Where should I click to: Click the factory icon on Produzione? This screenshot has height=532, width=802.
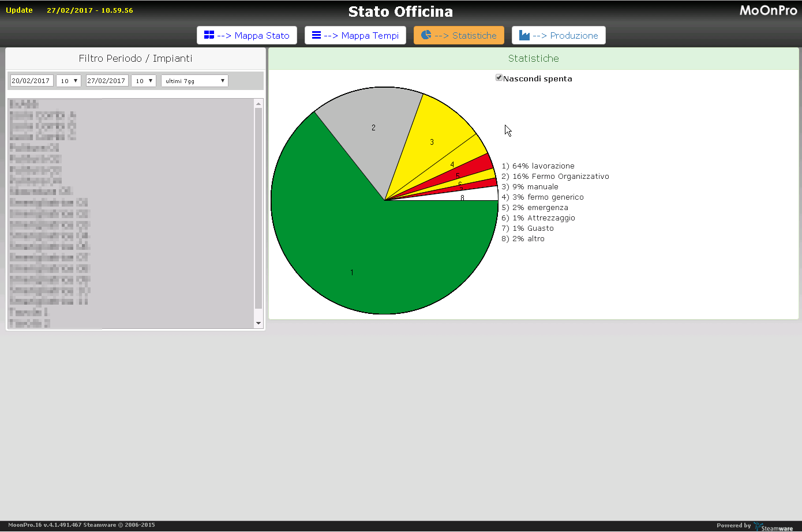pos(524,35)
